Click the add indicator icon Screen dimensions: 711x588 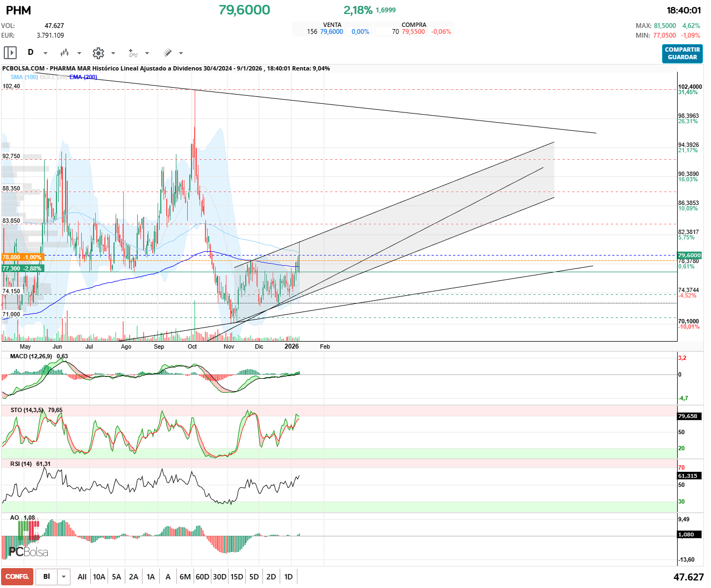click(x=133, y=53)
